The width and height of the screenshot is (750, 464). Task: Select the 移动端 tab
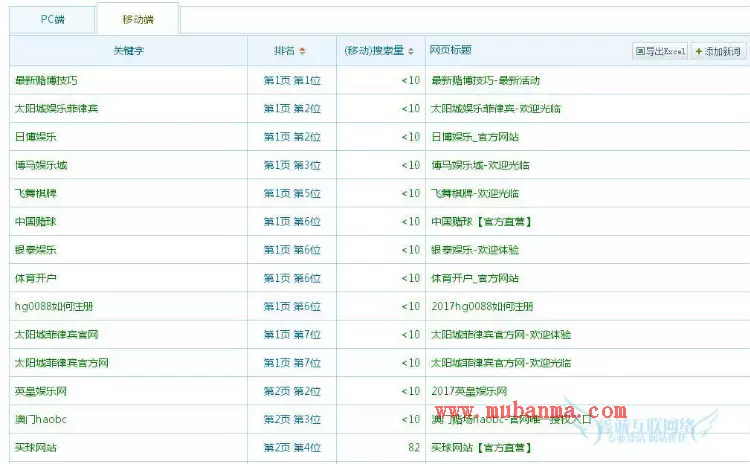[138, 19]
